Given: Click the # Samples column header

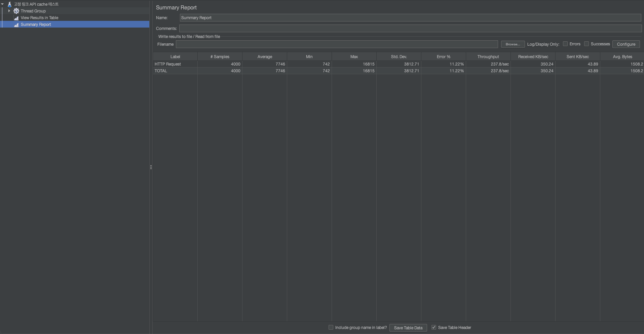Looking at the screenshot, I should 220,56.
